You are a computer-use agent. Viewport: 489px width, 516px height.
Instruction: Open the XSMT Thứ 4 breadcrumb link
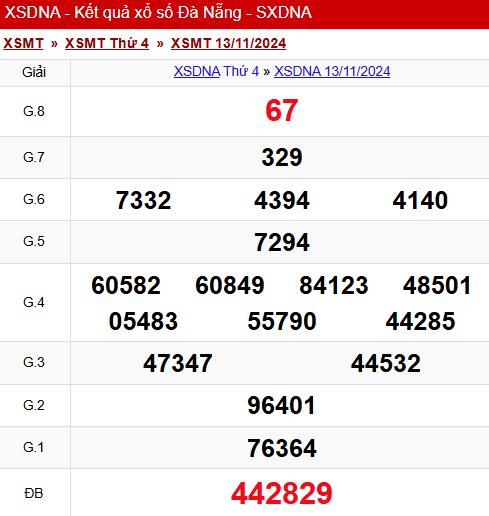click(x=107, y=43)
